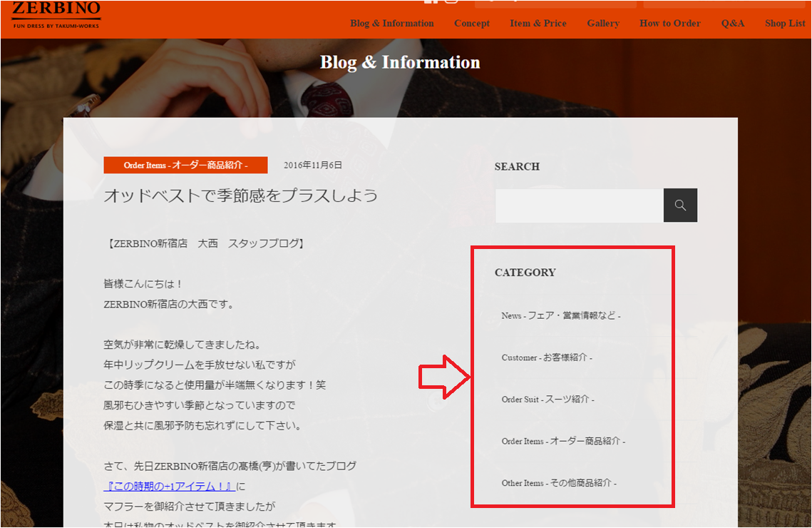The height and width of the screenshot is (528, 812).
Task: Open the Customer - お客様紹介 category
Action: 546,357
